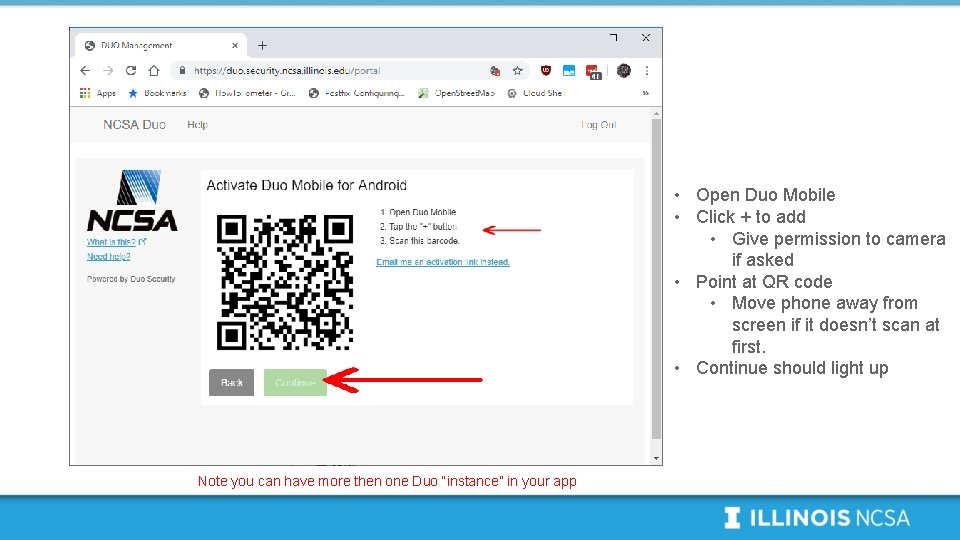This screenshot has width=960, height=540.
Task: Open the Apps grid shortcut
Action: 98,93
